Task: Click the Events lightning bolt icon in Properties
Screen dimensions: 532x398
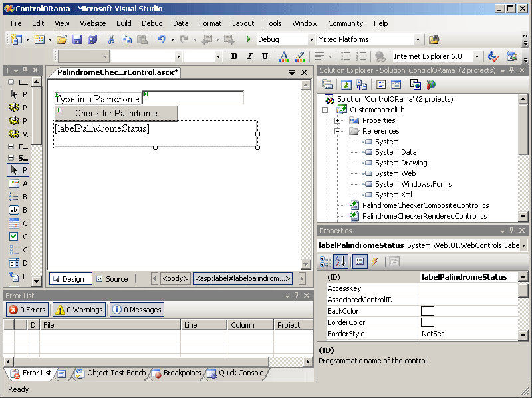Action: point(375,262)
